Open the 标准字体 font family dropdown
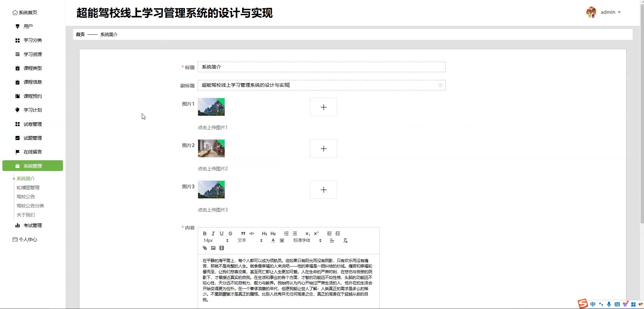 click(x=307, y=241)
